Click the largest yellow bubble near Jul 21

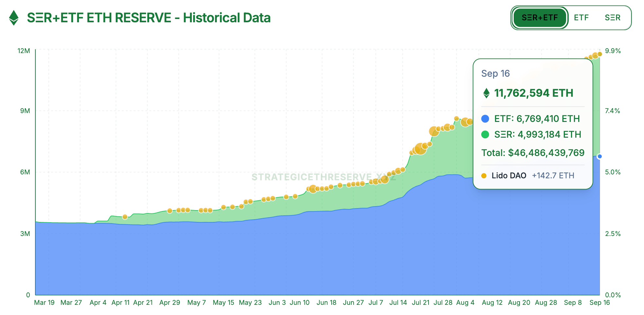click(420, 149)
